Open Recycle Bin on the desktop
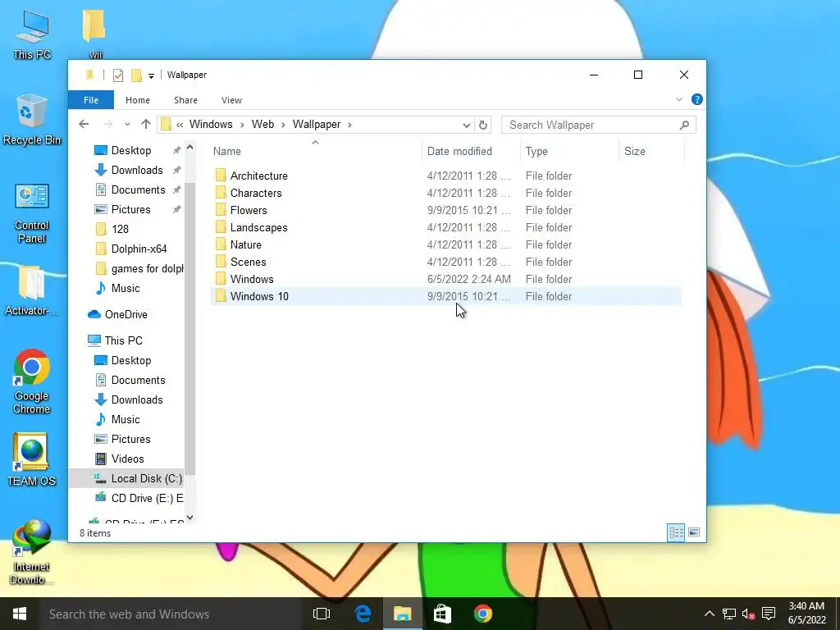This screenshot has height=630, width=840. (32, 119)
